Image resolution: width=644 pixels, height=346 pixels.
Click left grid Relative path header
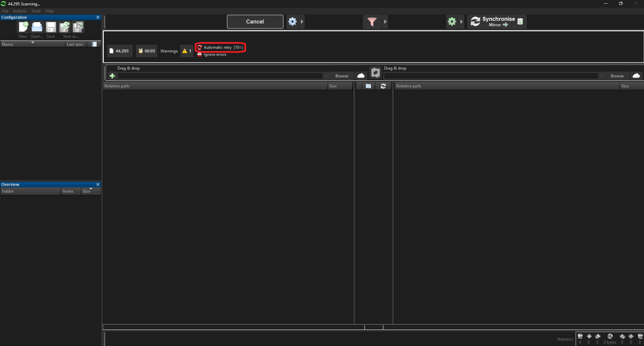(215, 86)
